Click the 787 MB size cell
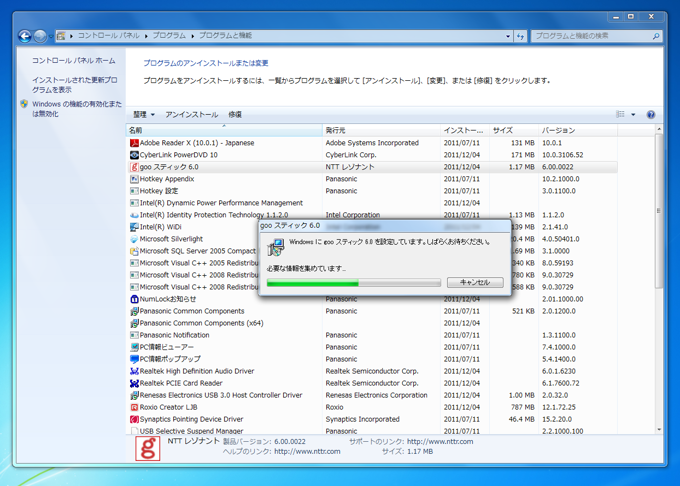This screenshot has height=486, width=680. 522,407
